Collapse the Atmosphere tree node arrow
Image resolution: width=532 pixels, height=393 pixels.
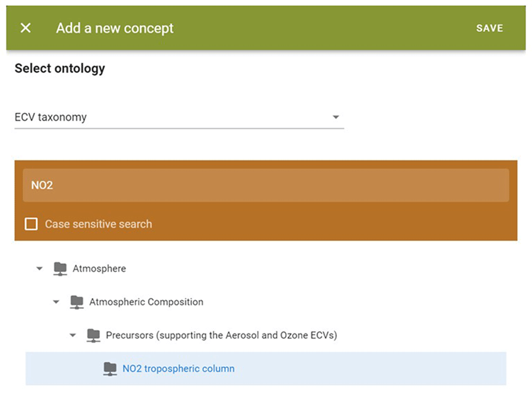coord(39,269)
